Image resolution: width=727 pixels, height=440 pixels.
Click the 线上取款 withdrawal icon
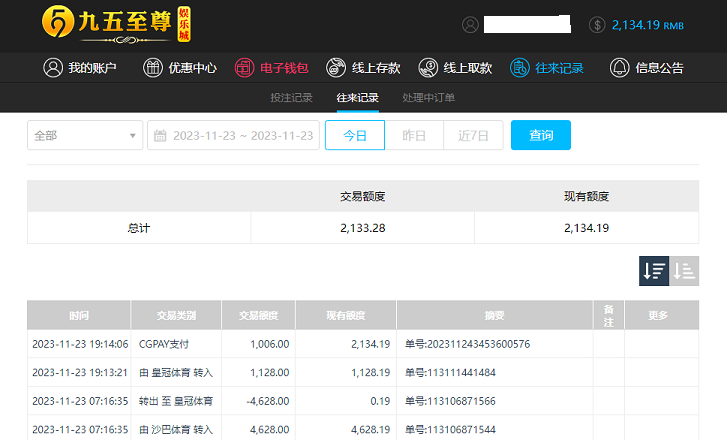pos(428,68)
